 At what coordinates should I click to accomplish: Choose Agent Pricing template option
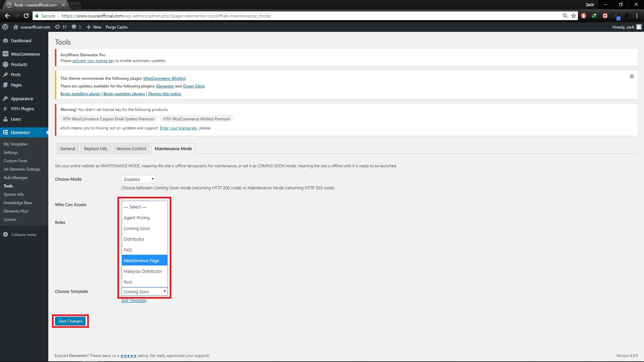tap(145, 218)
